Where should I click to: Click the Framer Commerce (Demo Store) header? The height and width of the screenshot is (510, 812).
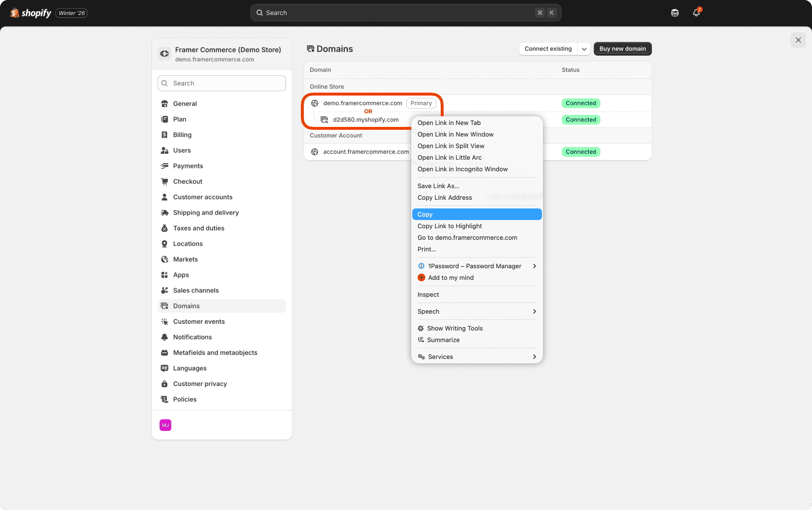(x=228, y=50)
